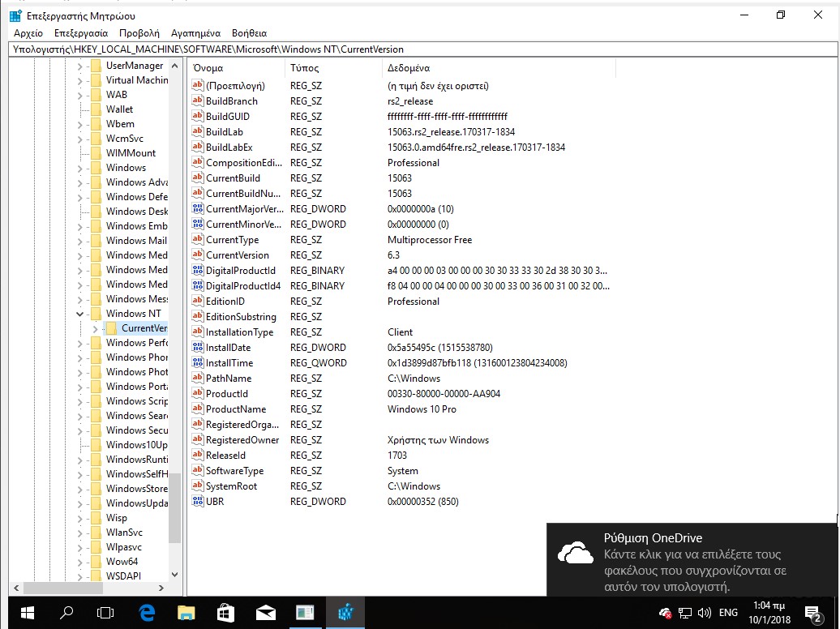Image resolution: width=840 pixels, height=629 pixels.
Task: Launch Microsoft Edge from the taskbar
Action: (x=146, y=613)
